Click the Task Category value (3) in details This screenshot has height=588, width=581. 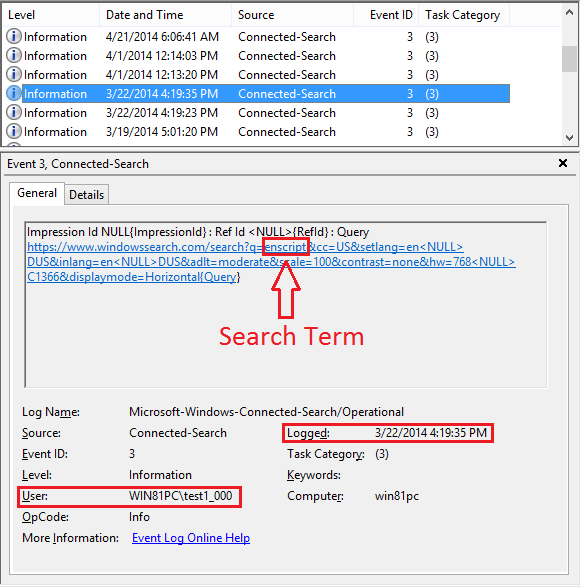tap(382, 454)
